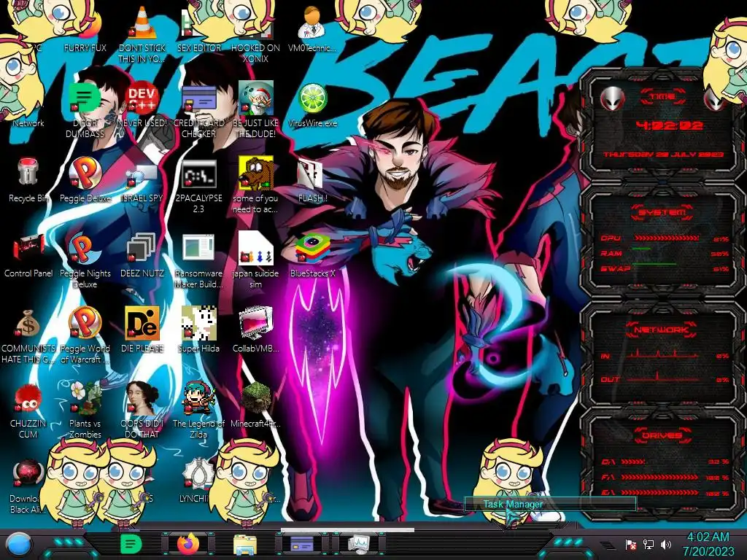Launch Peggle World of Warcraft
Viewport: 747px width, 560px height.
85,335
